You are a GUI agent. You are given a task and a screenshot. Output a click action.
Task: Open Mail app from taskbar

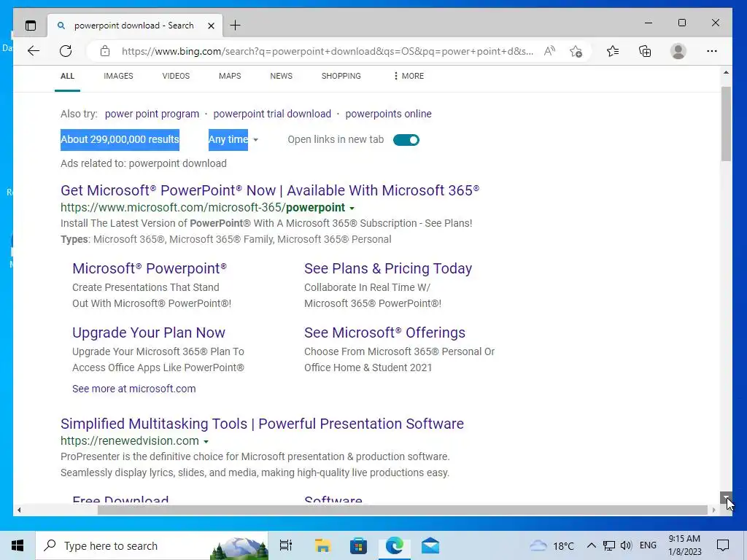point(430,545)
